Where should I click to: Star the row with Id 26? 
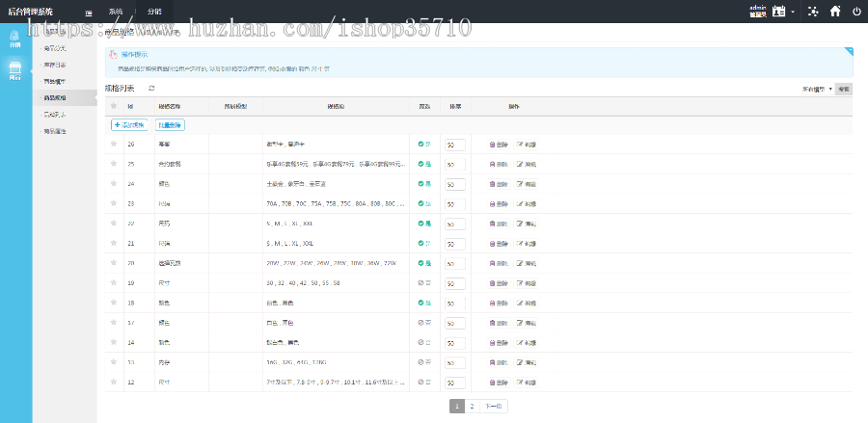[x=114, y=144]
